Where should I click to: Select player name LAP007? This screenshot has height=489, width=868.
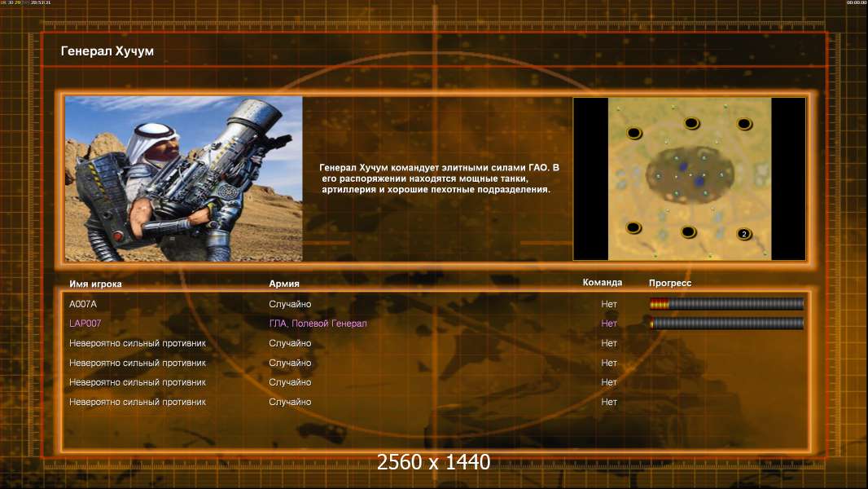click(85, 324)
